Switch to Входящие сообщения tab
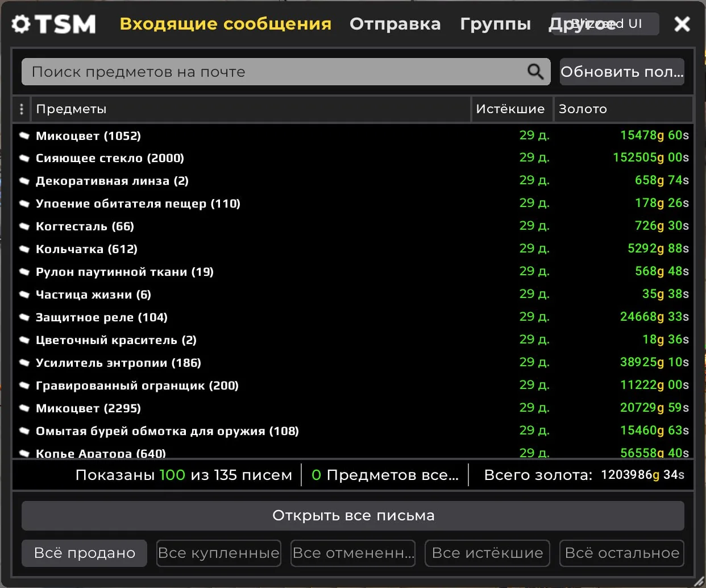 [225, 24]
